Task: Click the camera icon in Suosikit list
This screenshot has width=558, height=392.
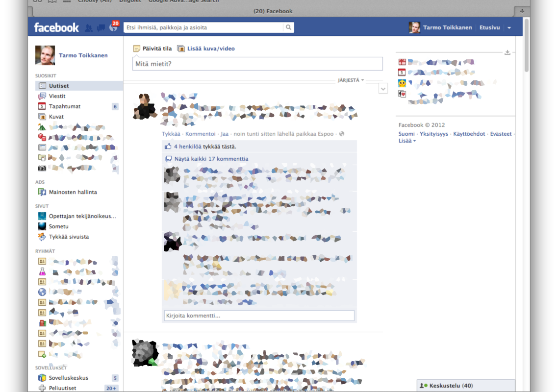Action: coord(42,168)
